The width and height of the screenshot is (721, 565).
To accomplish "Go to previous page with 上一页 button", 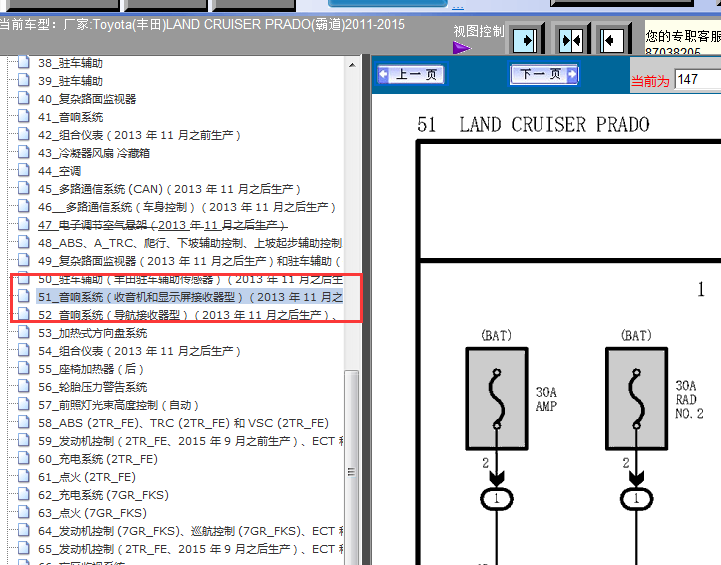I will click(x=411, y=74).
